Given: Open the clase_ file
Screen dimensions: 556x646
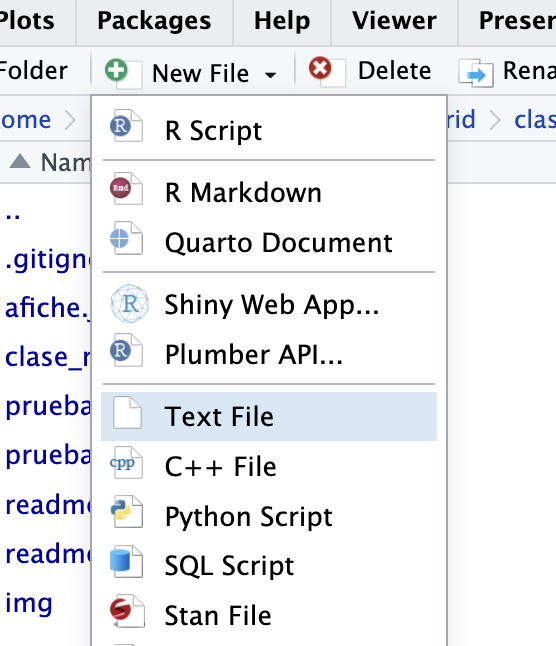Looking at the screenshot, I should pyautogui.click(x=48, y=357).
